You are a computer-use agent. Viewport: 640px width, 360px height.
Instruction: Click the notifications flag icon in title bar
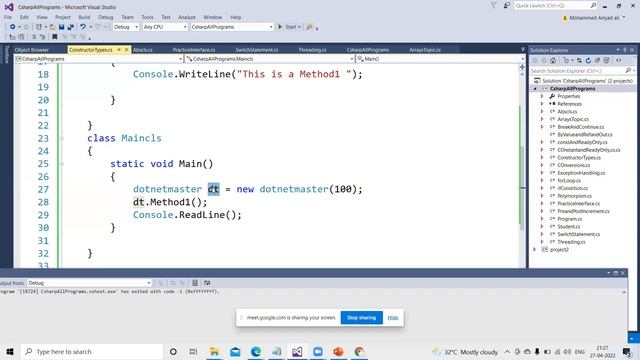(x=493, y=5)
